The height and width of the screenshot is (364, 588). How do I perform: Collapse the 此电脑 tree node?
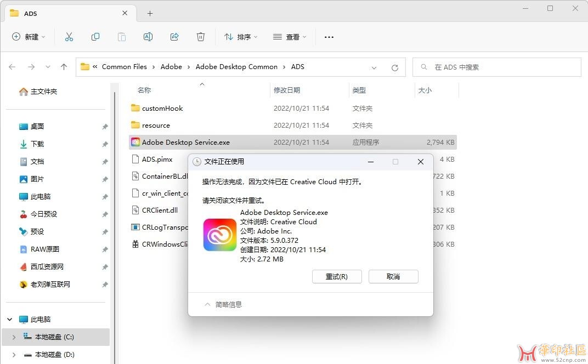pyautogui.click(x=10, y=320)
